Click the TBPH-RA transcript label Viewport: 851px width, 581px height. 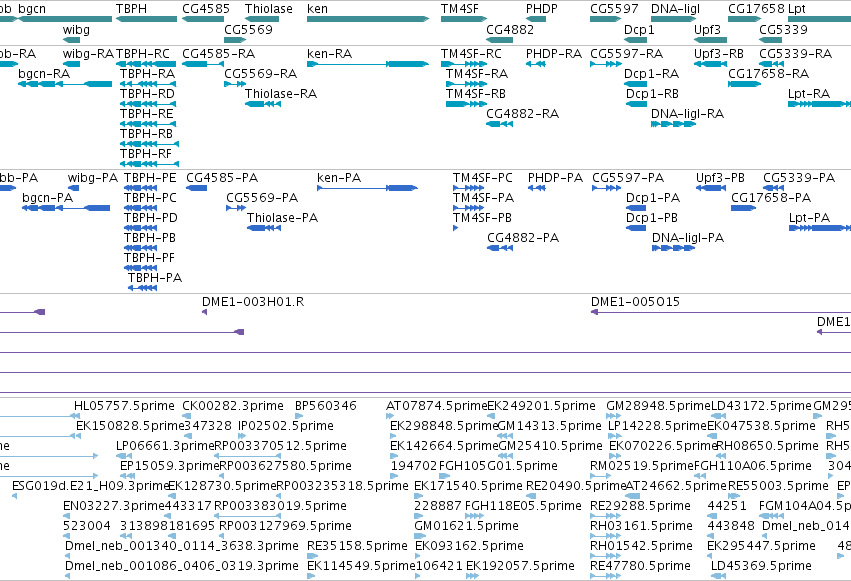(x=148, y=74)
